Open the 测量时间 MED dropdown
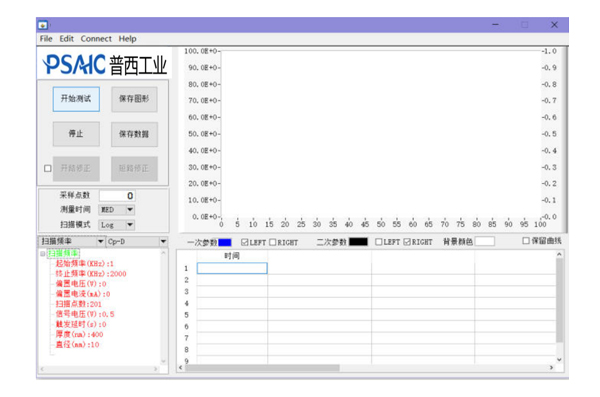Image resolution: width=600 pixels, height=397 pixels. (x=130, y=210)
